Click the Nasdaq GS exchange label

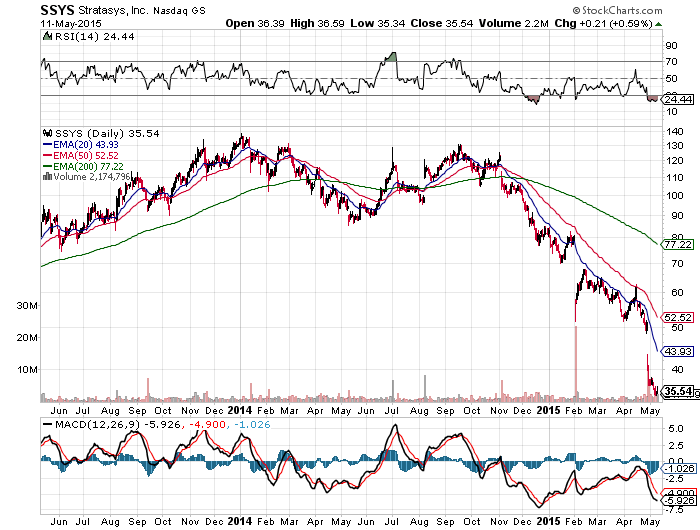(179, 11)
